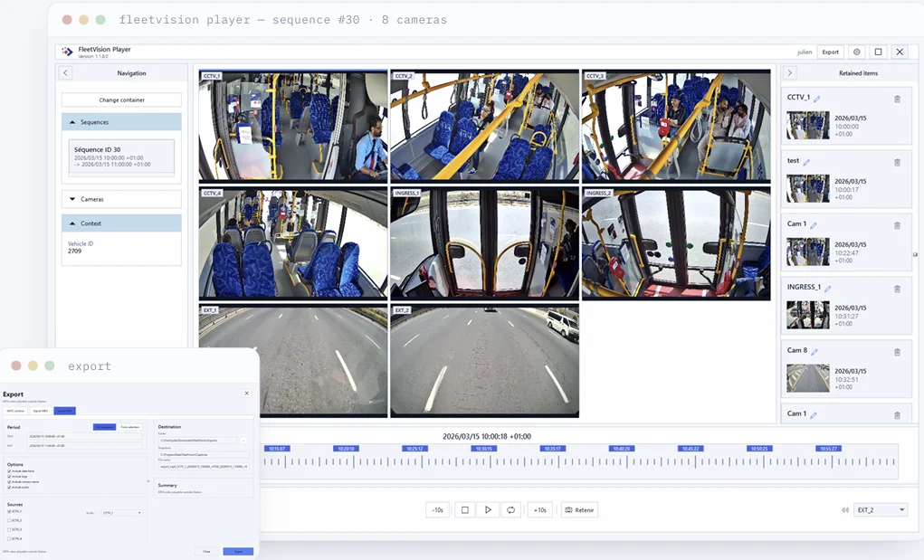This screenshot has height=560, width=924.
Task: Collapse the Retained items panel with right chevron
Action: (790, 73)
